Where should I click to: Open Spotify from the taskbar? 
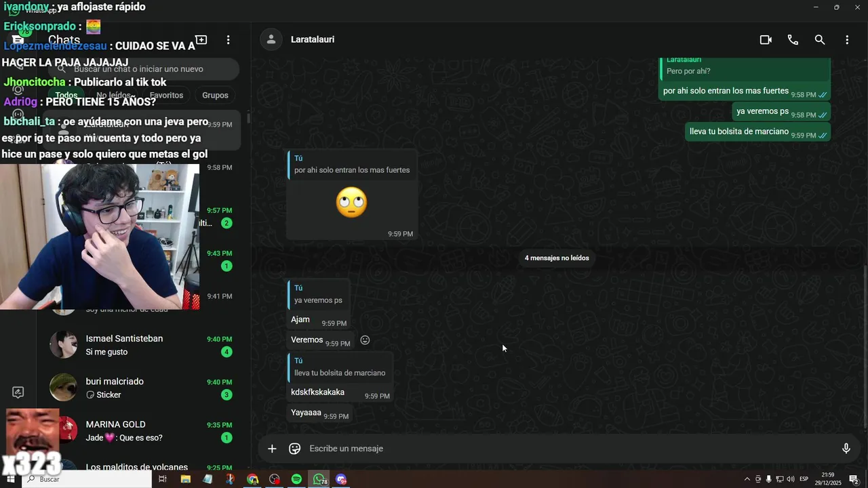coord(296,479)
